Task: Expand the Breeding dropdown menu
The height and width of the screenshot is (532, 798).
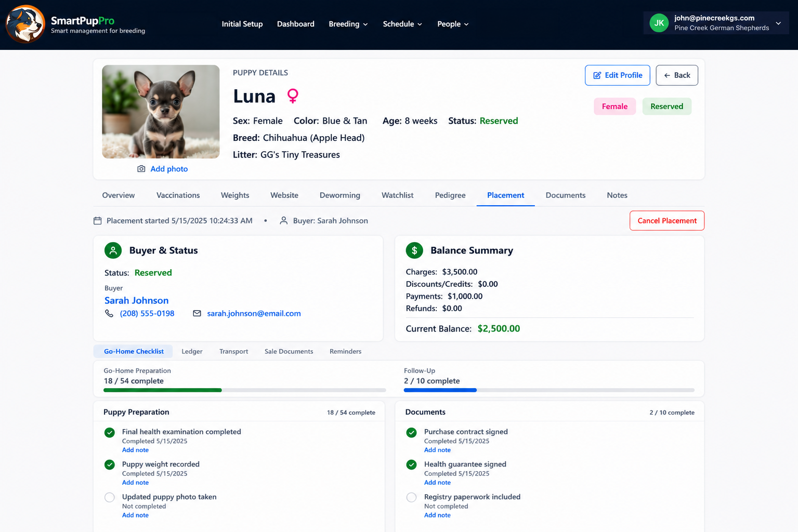Action: click(348, 24)
